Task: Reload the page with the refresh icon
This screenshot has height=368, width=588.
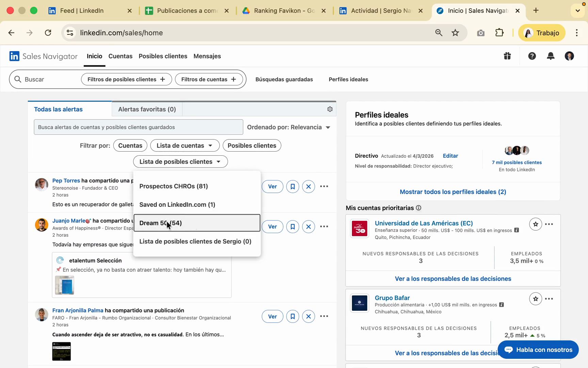Action: 48,33
